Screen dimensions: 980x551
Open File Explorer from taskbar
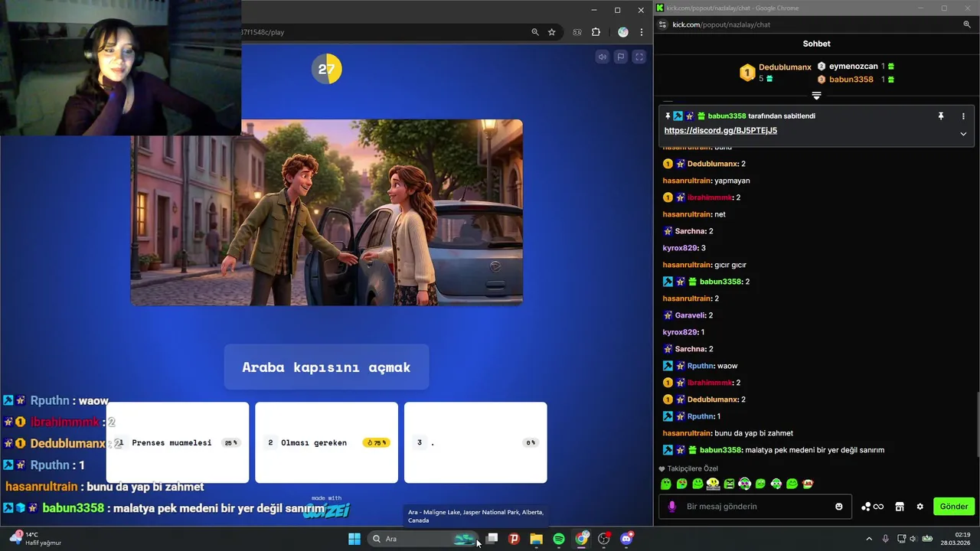click(x=536, y=539)
